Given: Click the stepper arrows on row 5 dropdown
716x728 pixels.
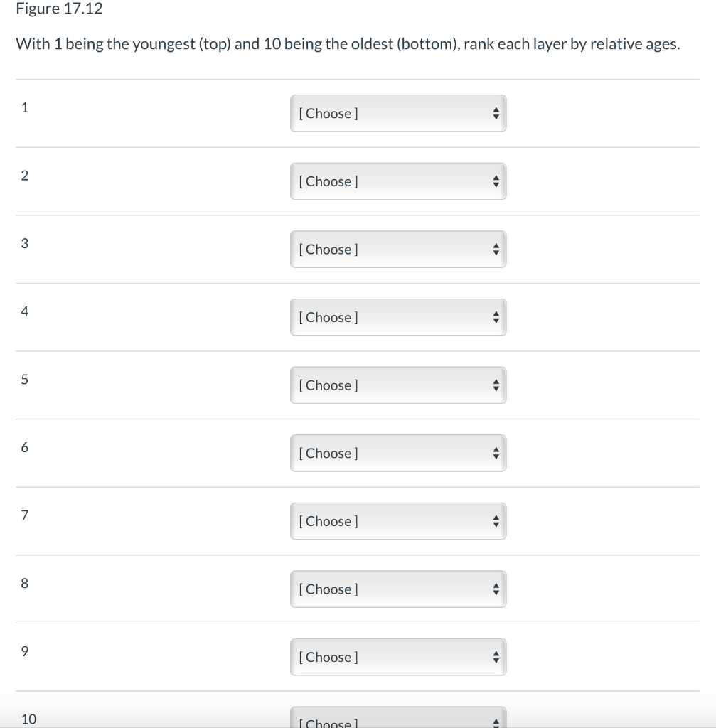Looking at the screenshot, I should click(496, 385).
